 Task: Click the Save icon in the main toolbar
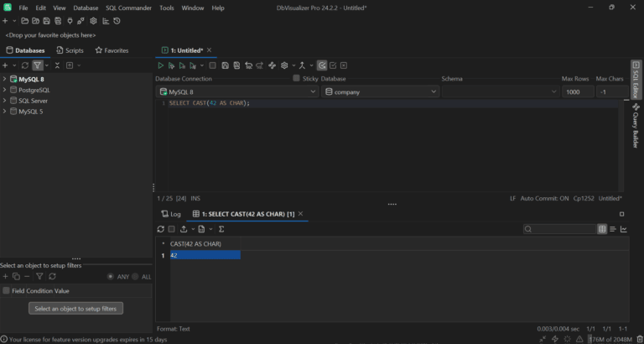click(46, 21)
